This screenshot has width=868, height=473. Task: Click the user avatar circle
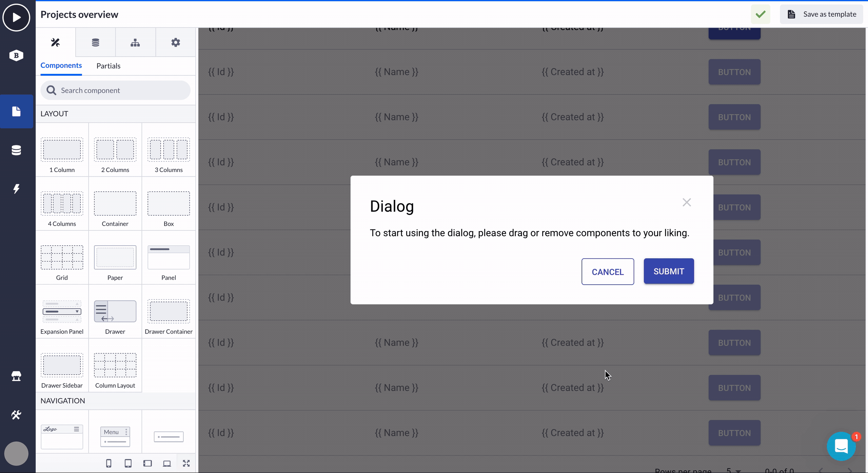[x=16, y=454]
